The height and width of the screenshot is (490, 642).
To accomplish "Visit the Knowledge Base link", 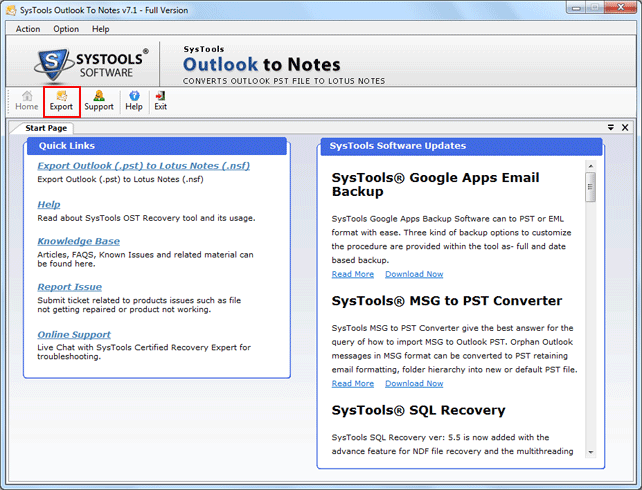I will [x=78, y=241].
